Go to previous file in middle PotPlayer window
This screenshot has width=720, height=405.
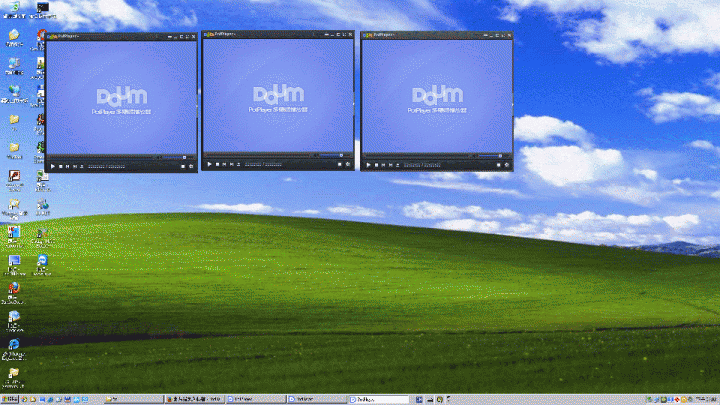225,164
